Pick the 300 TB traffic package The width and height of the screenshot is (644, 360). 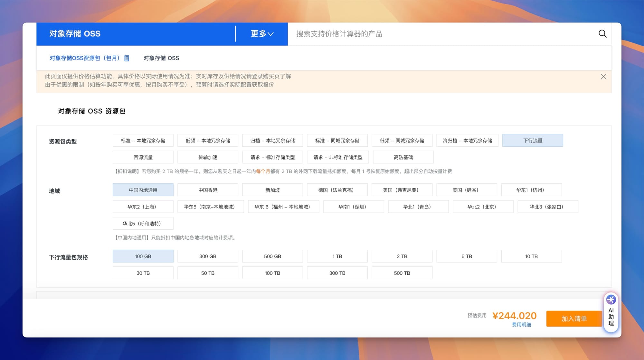coord(337,273)
